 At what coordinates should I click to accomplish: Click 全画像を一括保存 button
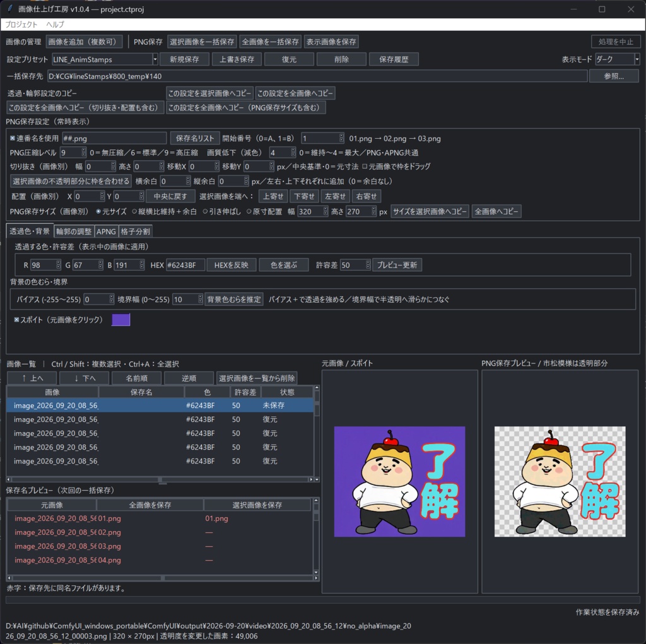pyautogui.click(x=270, y=42)
